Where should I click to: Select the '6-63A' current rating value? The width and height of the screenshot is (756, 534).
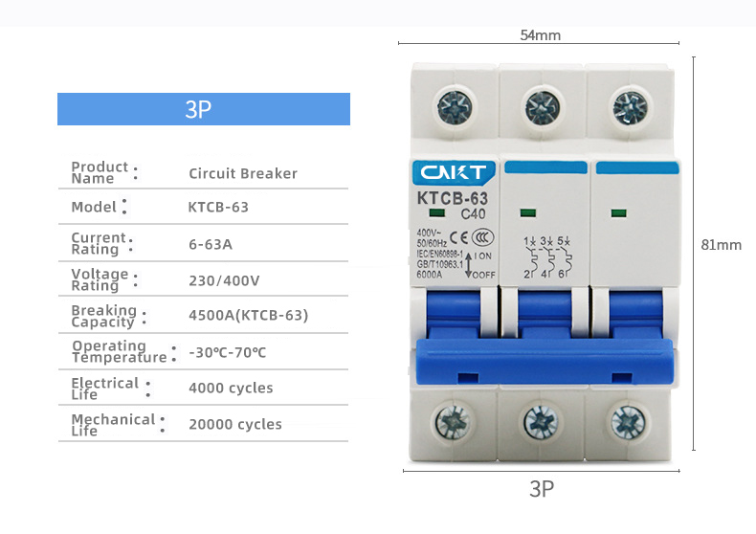point(211,244)
